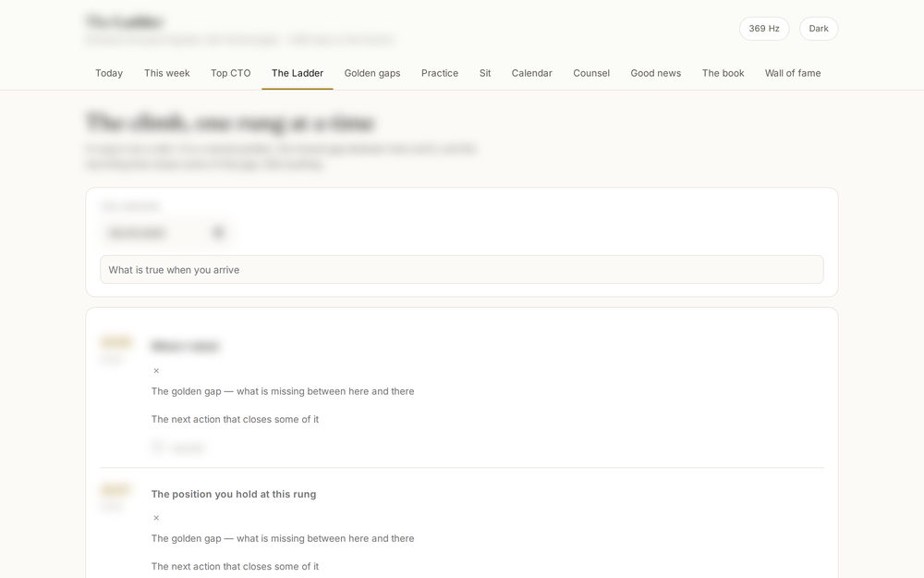
Task: Switch to the Practice tab
Action: pos(440,73)
